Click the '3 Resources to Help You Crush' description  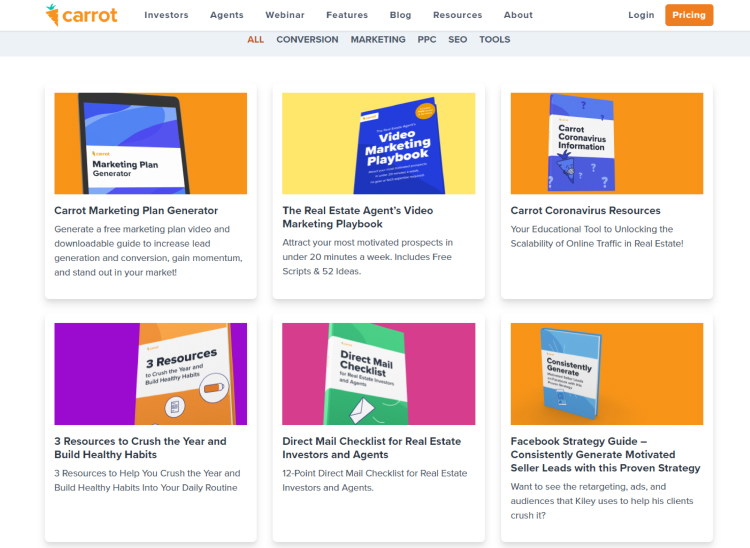(147, 481)
